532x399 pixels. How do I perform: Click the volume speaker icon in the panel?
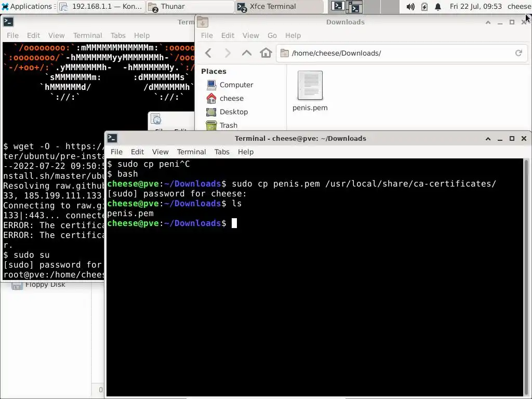[x=410, y=6]
